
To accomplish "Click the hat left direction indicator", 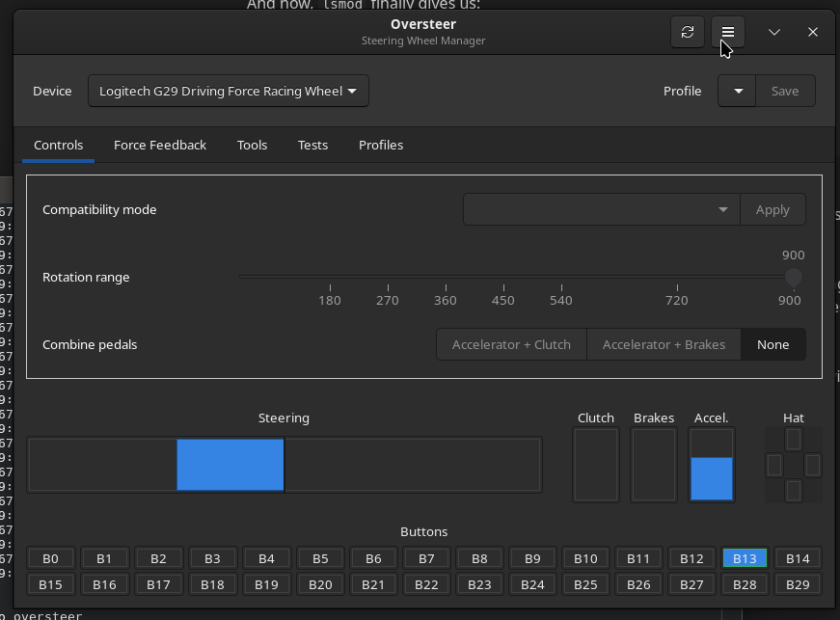I will pos(773,466).
